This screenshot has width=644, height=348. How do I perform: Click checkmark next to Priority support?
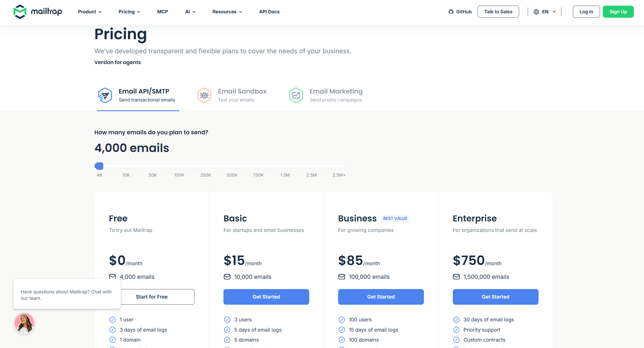click(456, 330)
